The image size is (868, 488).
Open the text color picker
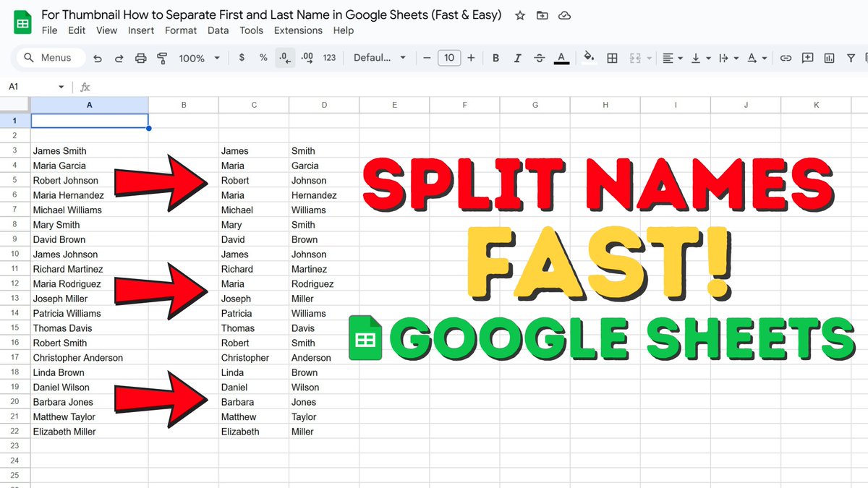click(561, 58)
